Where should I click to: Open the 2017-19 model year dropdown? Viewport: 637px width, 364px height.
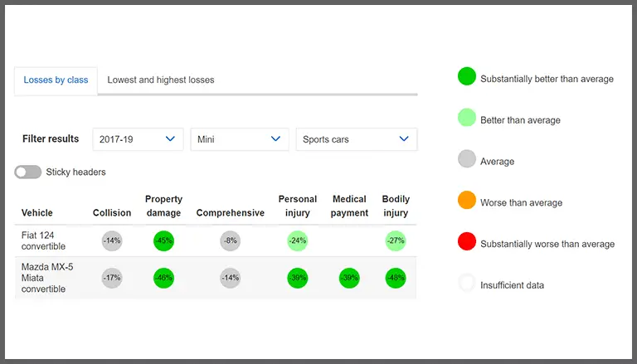(x=138, y=139)
